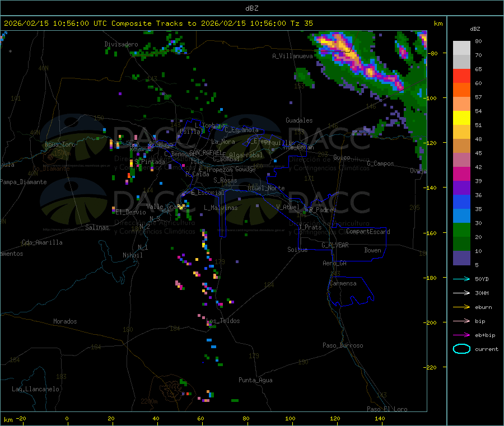
Task: Select the green 20 dBZ color swatch
Action: tap(461, 230)
